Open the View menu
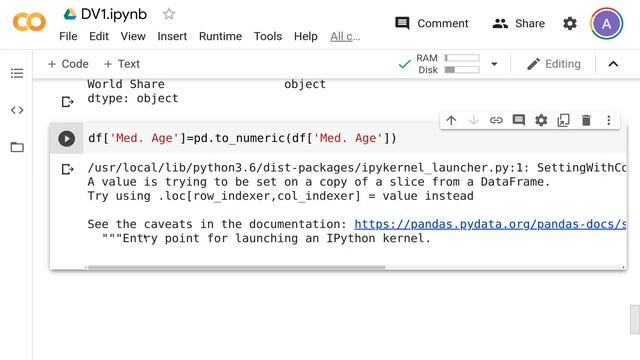The height and width of the screenshot is (360, 640). click(x=133, y=36)
